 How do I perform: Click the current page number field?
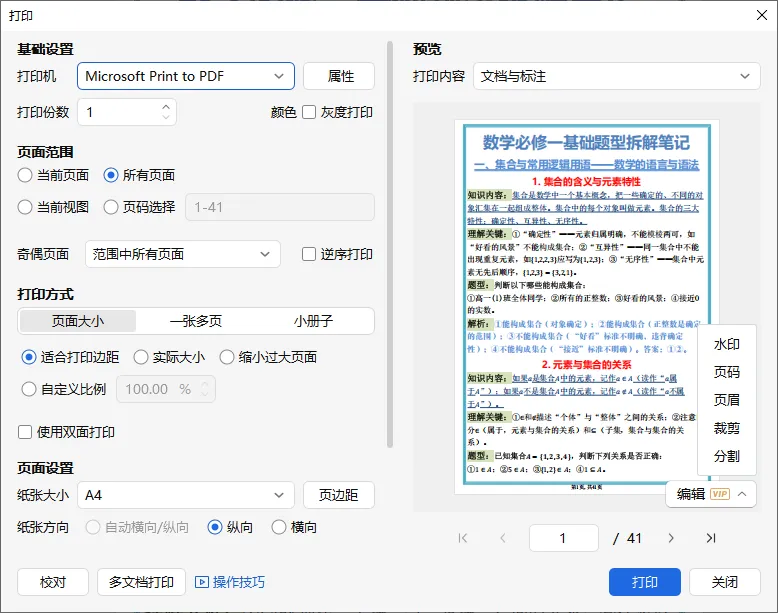click(564, 538)
